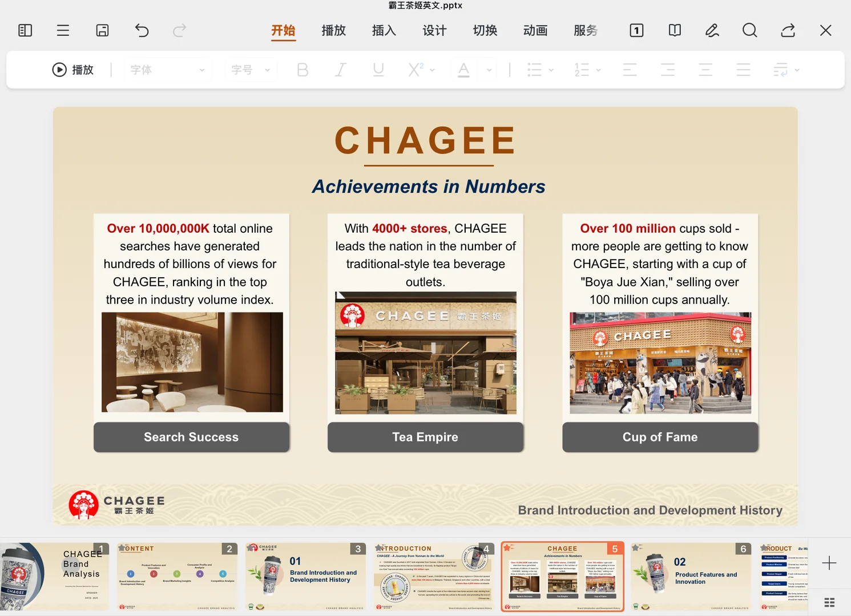Viewport: 851px width, 616px height.
Task: Click the Tea Empire button on slide
Action: (x=425, y=437)
